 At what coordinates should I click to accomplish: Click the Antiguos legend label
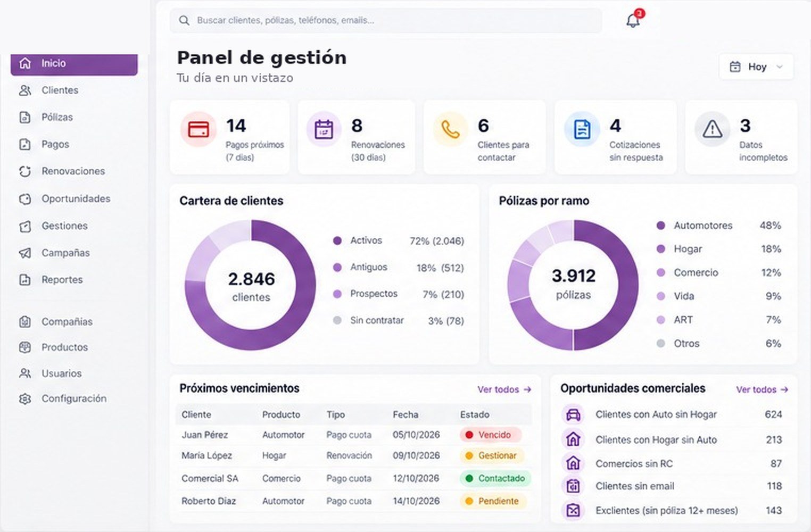coord(369,267)
